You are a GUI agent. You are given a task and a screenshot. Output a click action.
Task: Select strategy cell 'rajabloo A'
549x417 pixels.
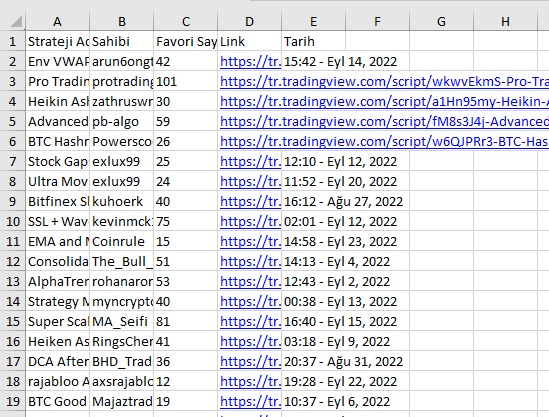pos(57,382)
